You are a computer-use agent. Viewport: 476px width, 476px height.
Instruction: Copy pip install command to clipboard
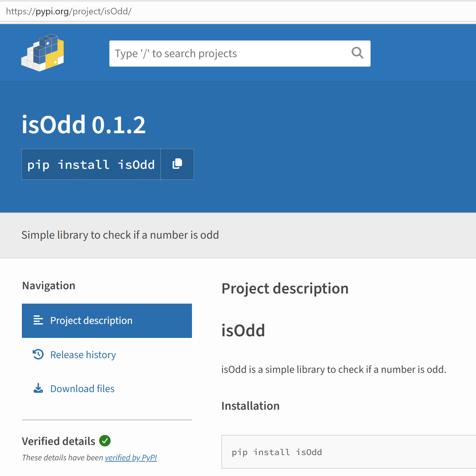click(x=177, y=164)
